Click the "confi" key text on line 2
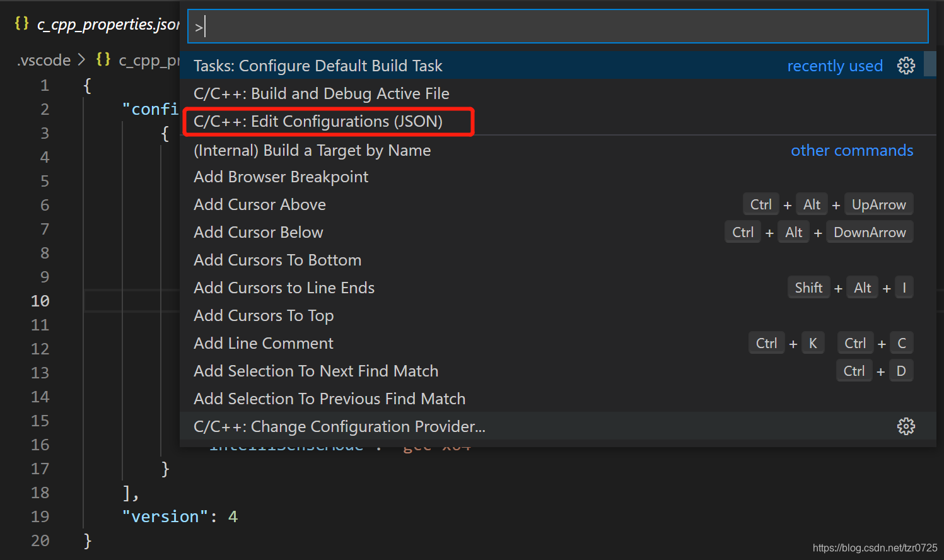 151,109
